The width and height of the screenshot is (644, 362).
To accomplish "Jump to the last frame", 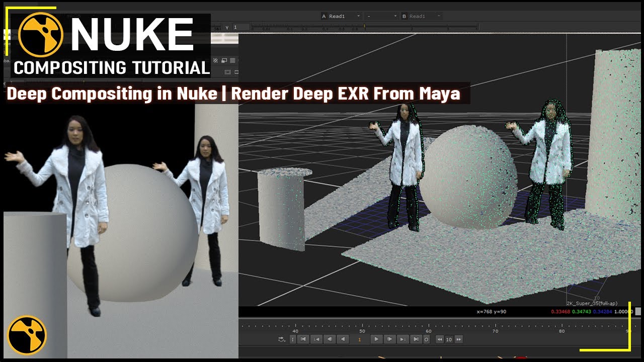I will pos(416,339).
